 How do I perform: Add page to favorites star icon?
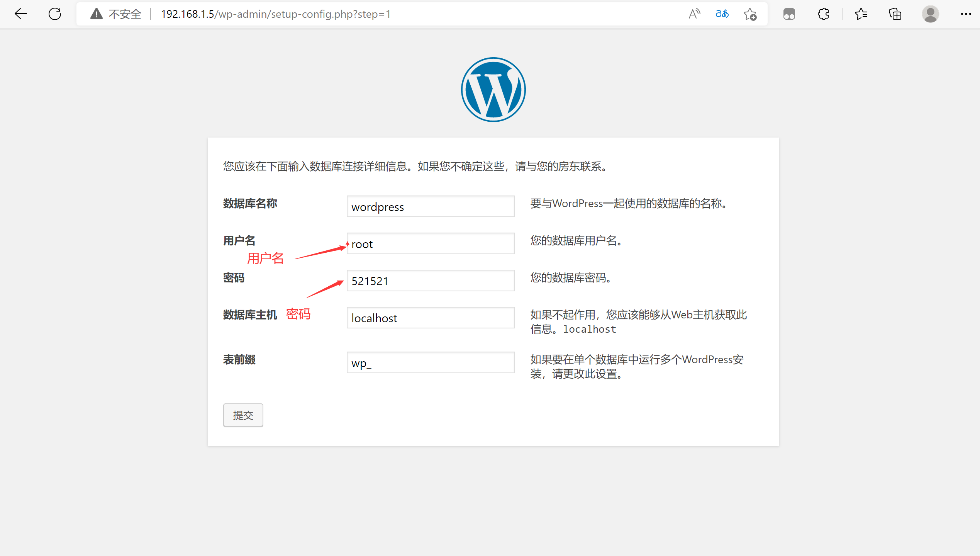[x=750, y=14]
